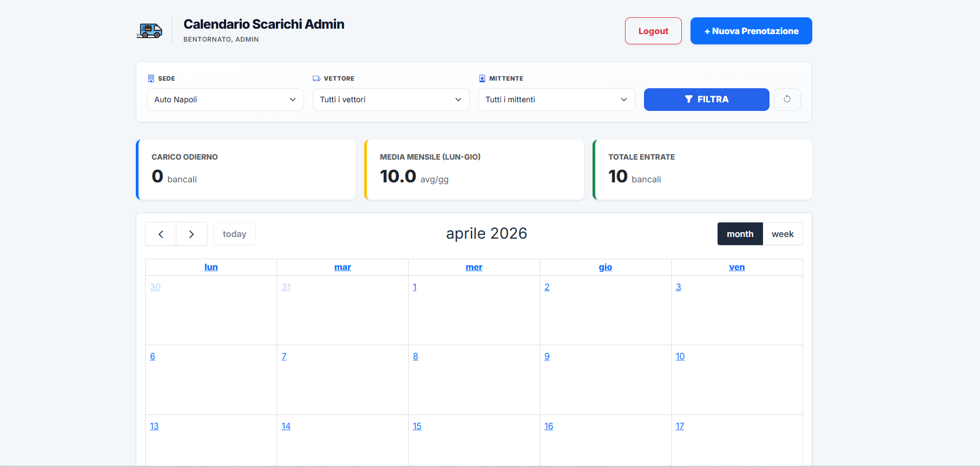Open day 17 in the calendar
This screenshot has height=467, width=980.
pyautogui.click(x=680, y=426)
